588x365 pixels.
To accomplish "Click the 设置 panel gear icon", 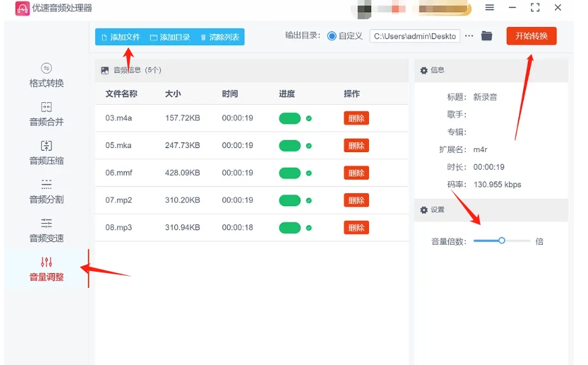I will point(424,210).
